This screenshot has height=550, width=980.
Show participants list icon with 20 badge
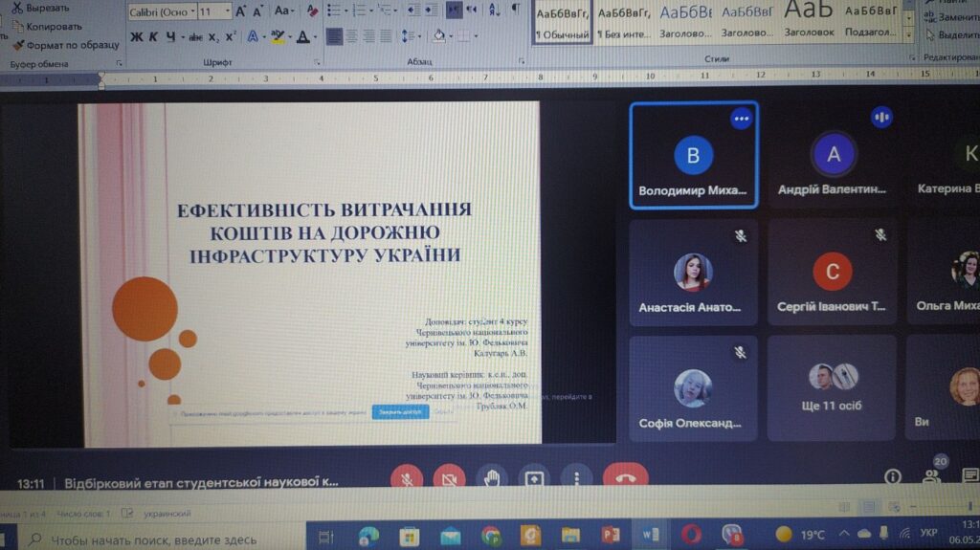pyautogui.click(x=932, y=475)
